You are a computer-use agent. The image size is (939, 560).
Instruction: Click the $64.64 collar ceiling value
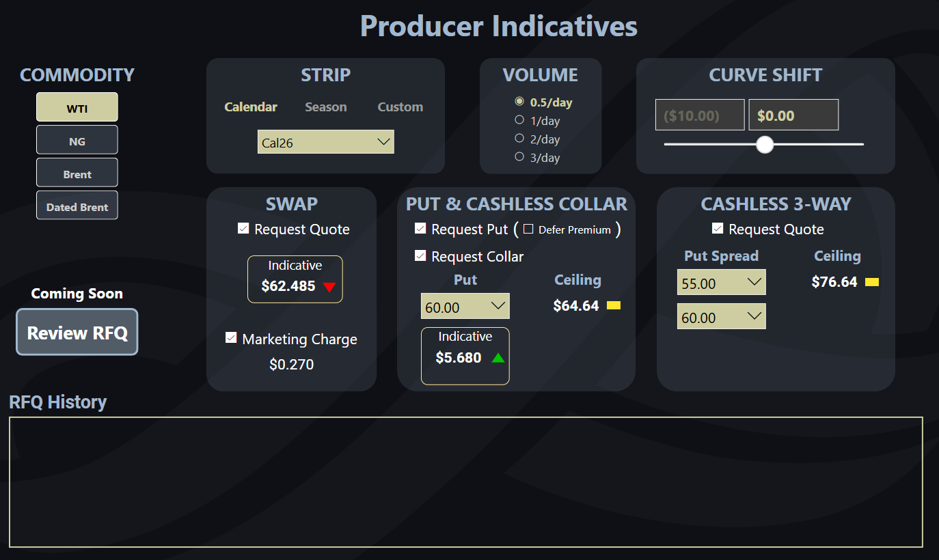click(576, 306)
